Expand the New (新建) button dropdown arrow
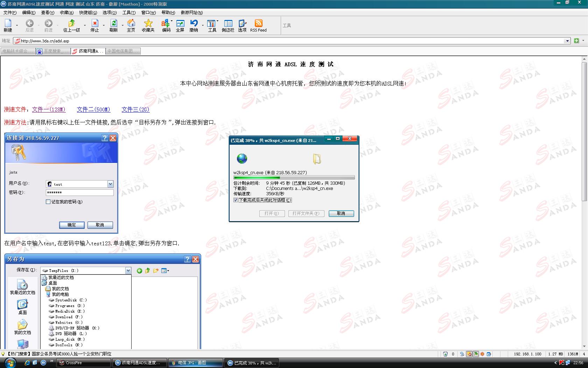588x368 pixels. click(x=17, y=25)
